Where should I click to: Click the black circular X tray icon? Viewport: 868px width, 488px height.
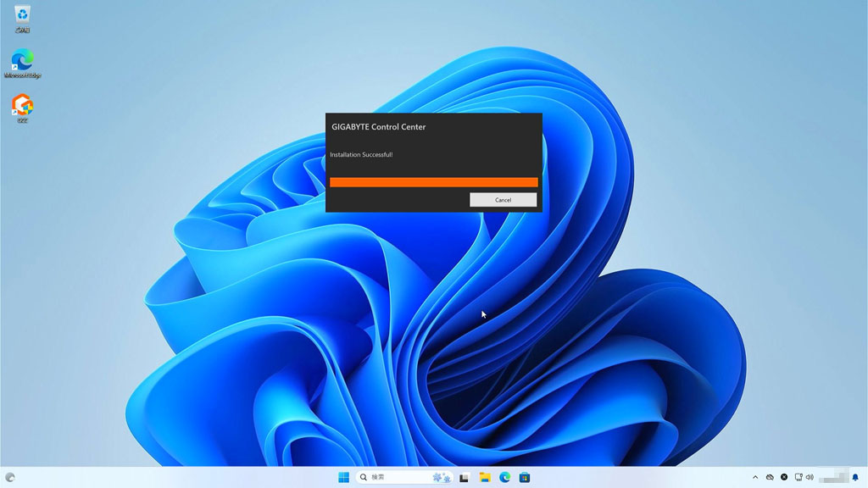click(784, 477)
